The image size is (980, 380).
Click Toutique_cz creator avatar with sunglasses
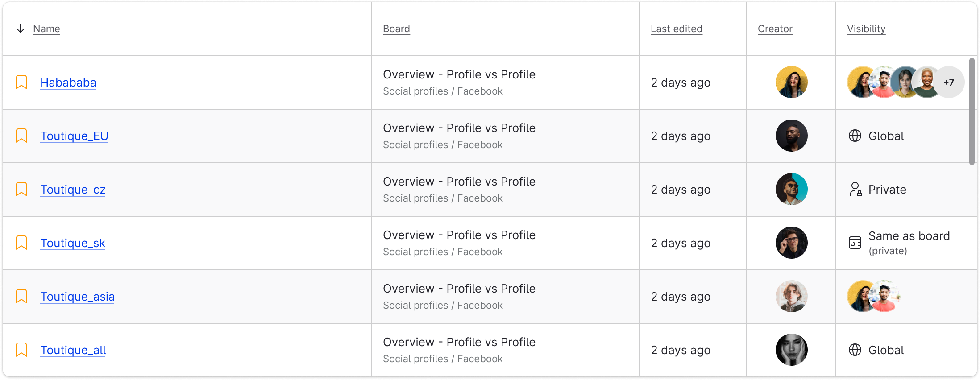tap(791, 189)
